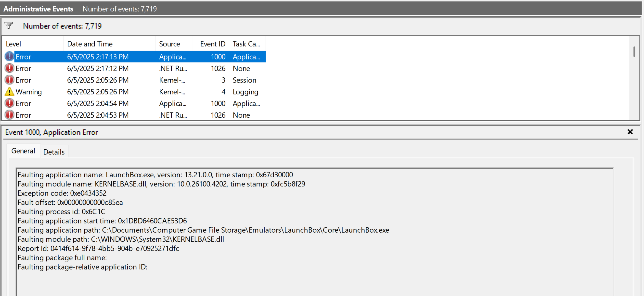The width and height of the screenshot is (644, 296).
Task: Click the Fault offset line
Action: point(70,202)
